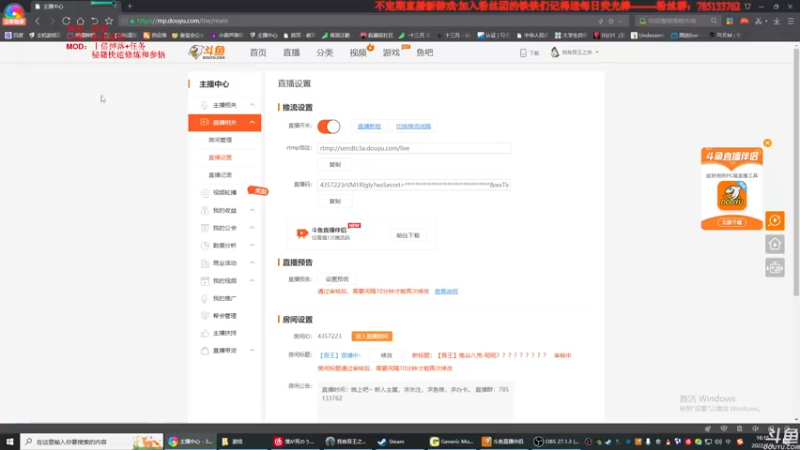Click 修改 to edit the room title

[386, 355]
